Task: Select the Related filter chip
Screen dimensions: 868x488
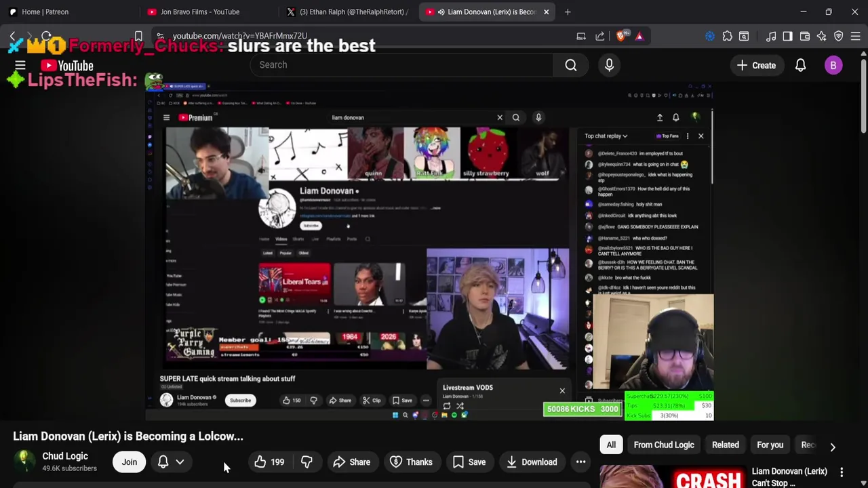Action: [x=725, y=445]
